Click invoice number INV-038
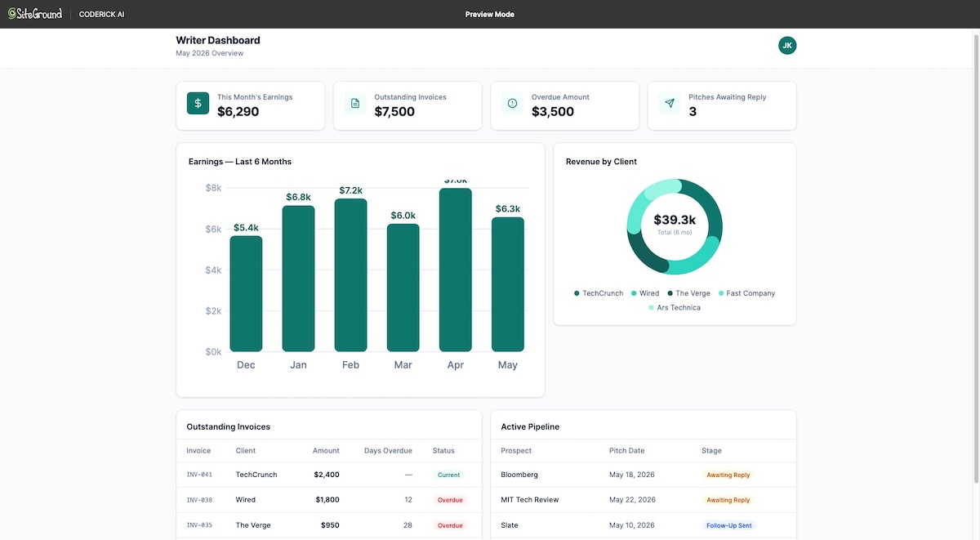This screenshot has height=540, width=980. (199, 500)
